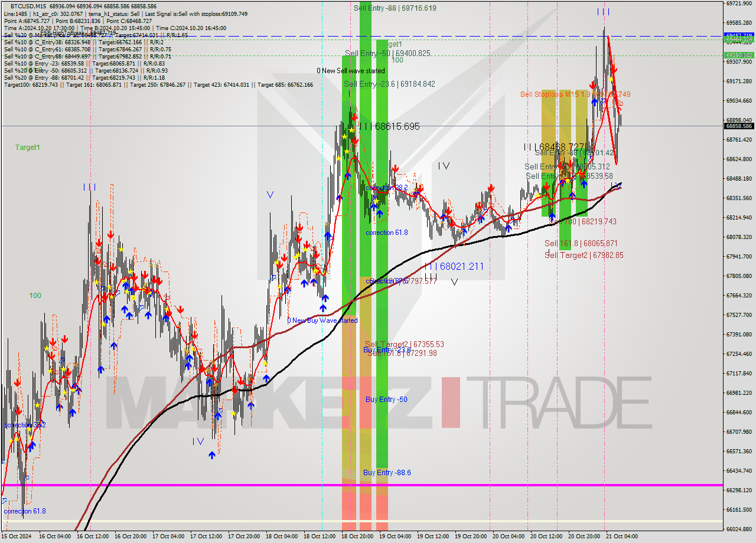Click the 69171.280 price axis value
This screenshot has width=756, height=543.
click(739, 81)
